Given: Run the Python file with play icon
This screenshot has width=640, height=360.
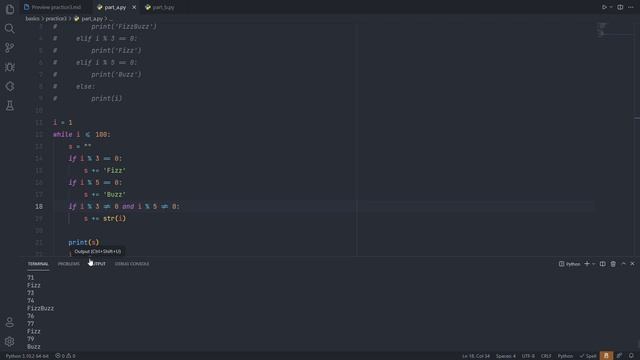Looking at the screenshot, I should pyautogui.click(x=604, y=7).
